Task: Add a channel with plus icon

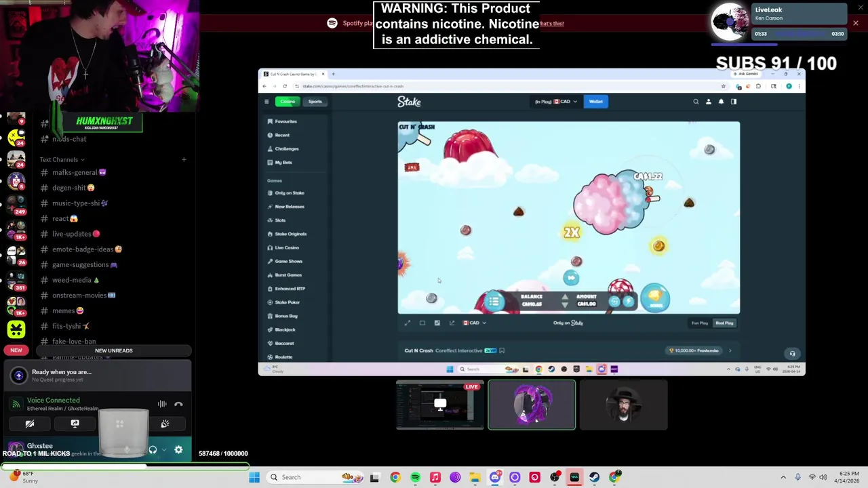Action: (184, 159)
